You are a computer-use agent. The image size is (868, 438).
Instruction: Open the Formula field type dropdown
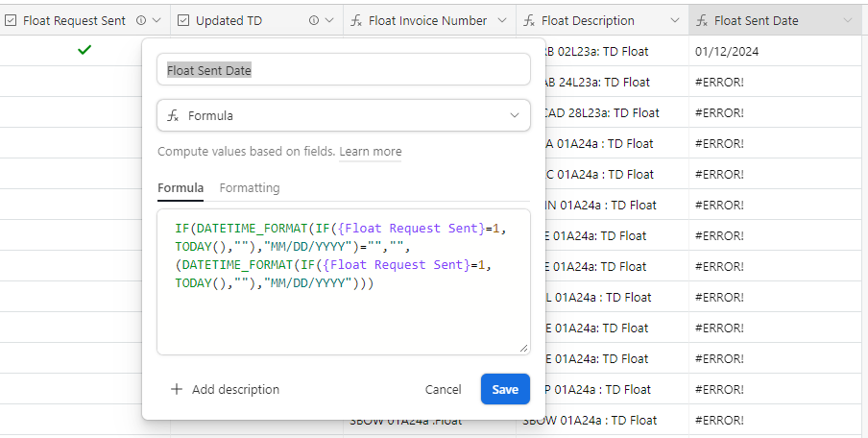[x=343, y=115]
